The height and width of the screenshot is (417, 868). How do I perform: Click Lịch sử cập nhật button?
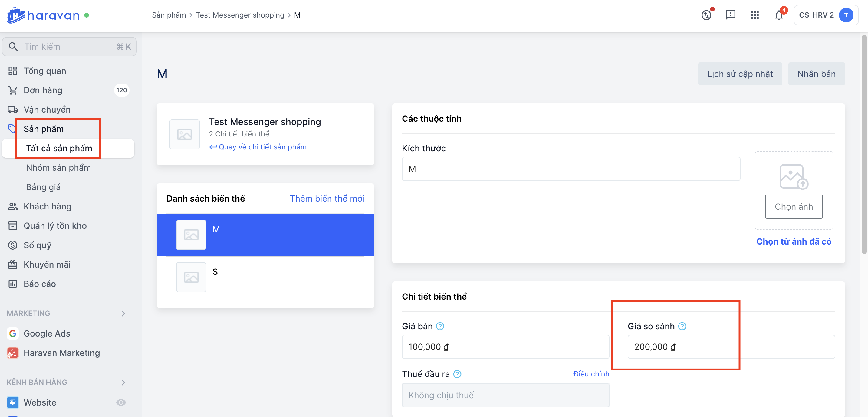click(x=740, y=74)
